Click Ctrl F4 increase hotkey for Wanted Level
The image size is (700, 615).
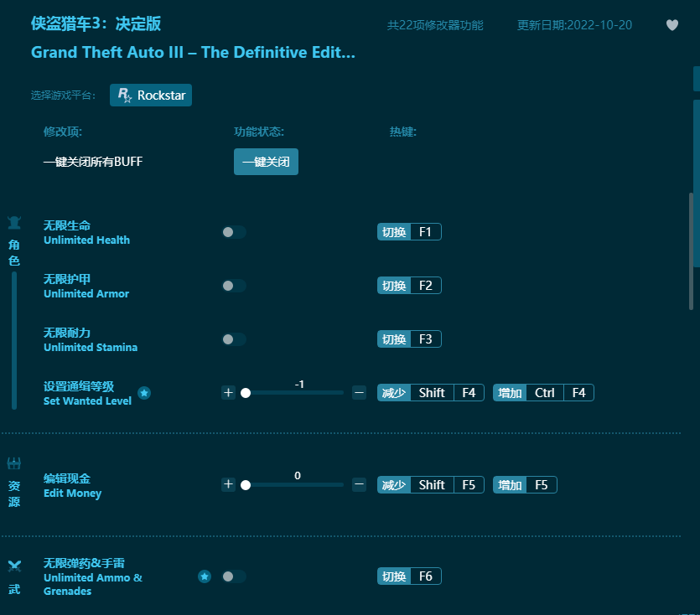[543, 393]
